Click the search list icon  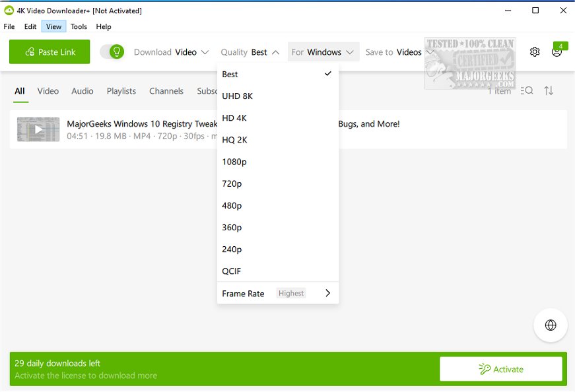[527, 90]
